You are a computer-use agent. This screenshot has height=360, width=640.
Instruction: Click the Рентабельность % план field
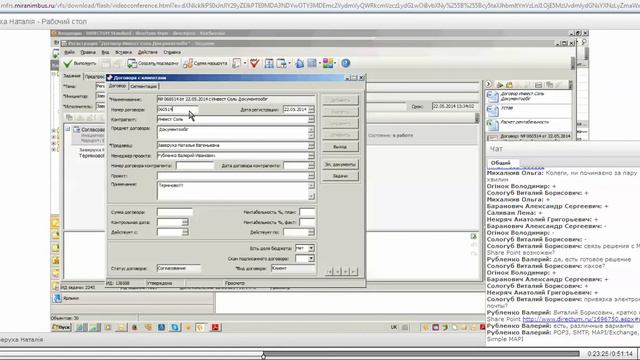coord(307,212)
